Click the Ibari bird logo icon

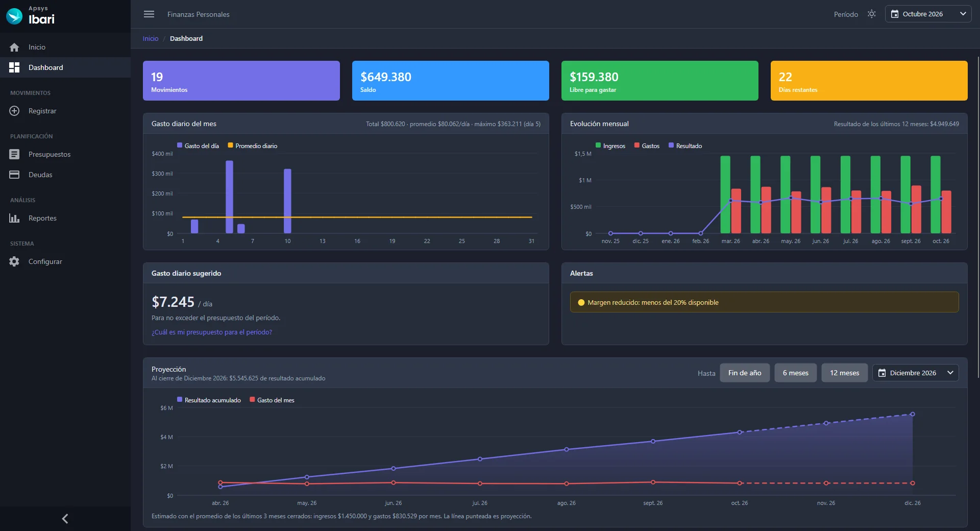tap(14, 16)
